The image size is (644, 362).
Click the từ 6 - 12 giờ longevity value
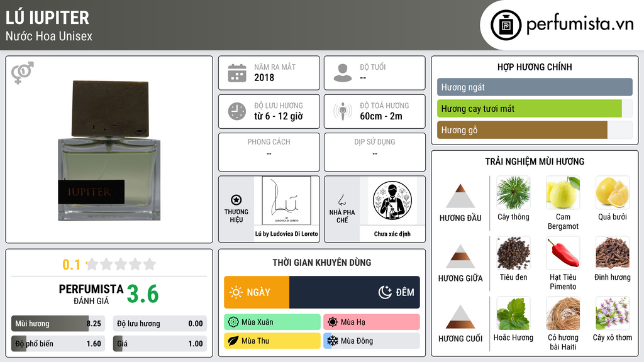(279, 116)
